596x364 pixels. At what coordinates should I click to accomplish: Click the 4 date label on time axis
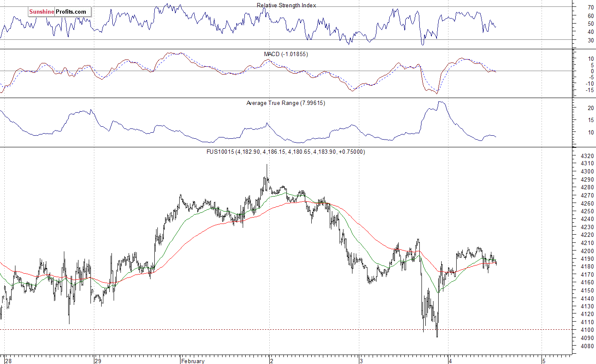pos(451,361)
